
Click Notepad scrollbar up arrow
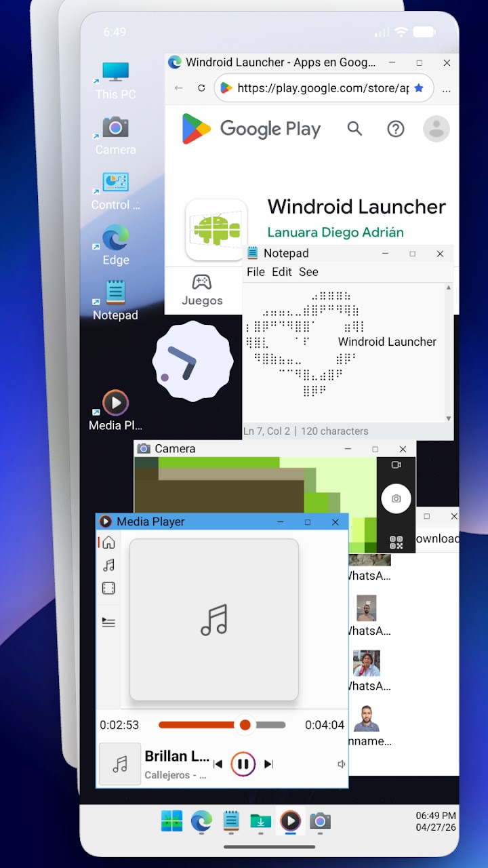[x=448, y=288]
